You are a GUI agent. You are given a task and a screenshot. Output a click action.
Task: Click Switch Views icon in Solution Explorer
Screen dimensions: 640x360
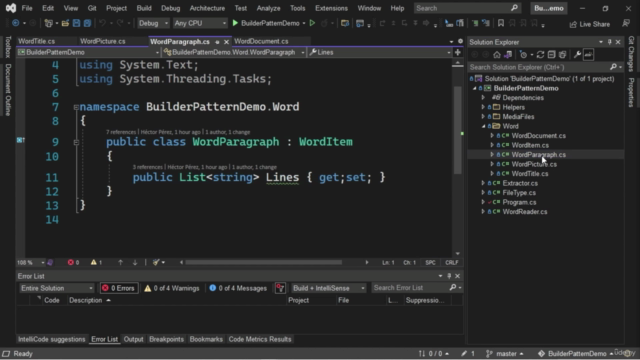point(508,55)
